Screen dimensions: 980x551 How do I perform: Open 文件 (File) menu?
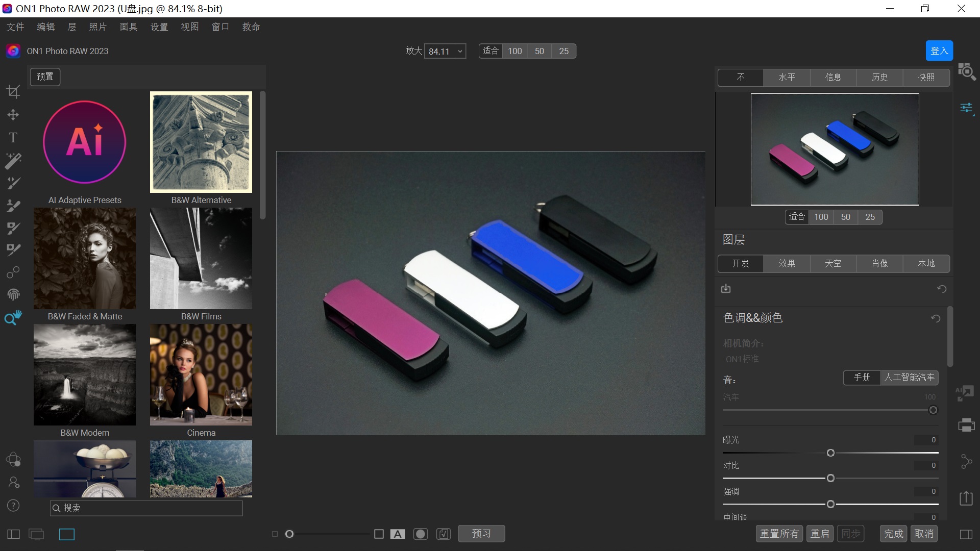pos(15,27)
